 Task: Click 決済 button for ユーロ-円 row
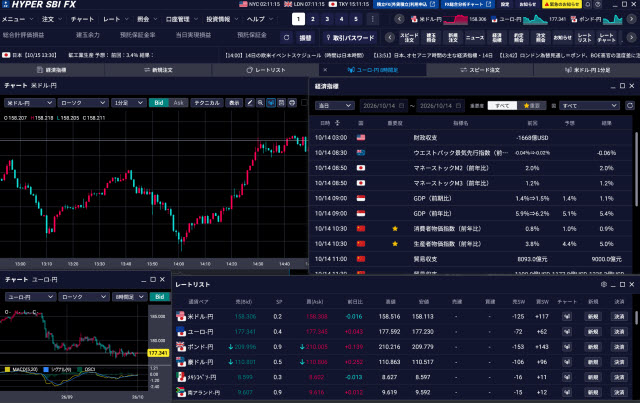[x=619, y=332]
